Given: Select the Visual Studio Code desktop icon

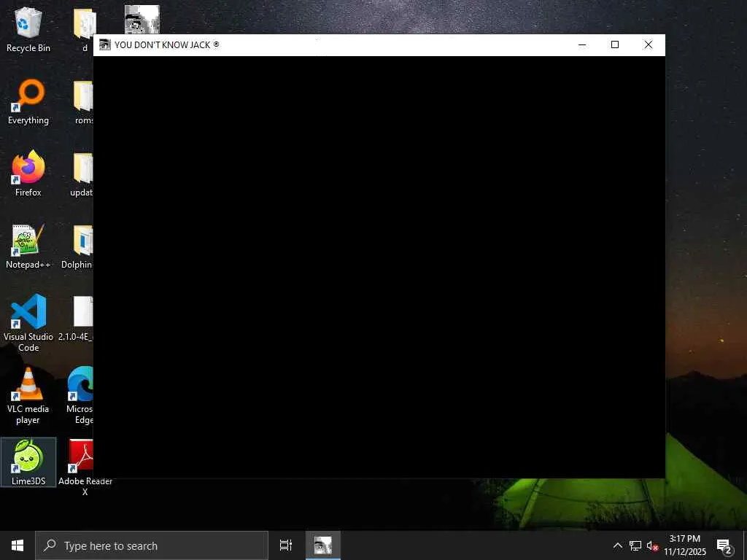Looking at the screenshot, I should [x=28, y=323].
